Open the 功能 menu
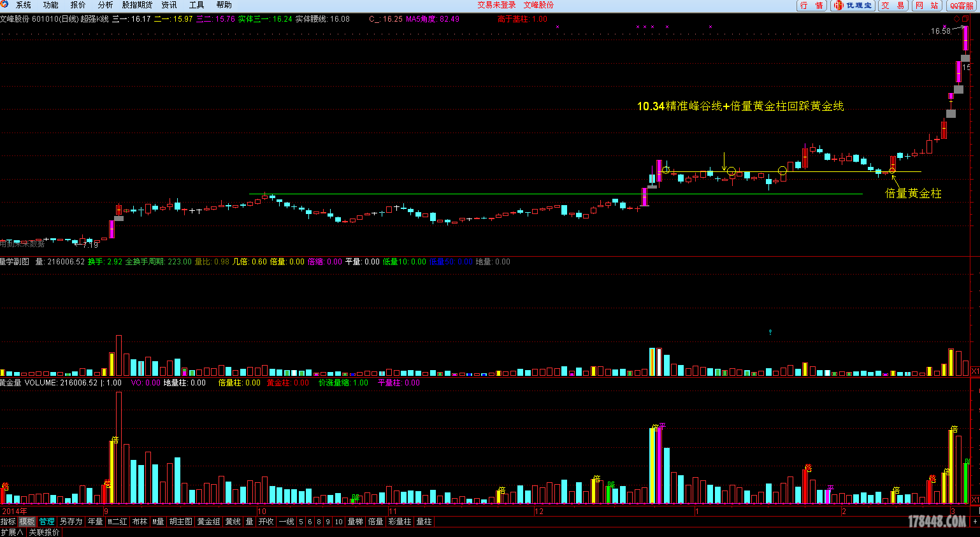The width and height of the screenshot is (980, 537). click(x=51, y=5)
